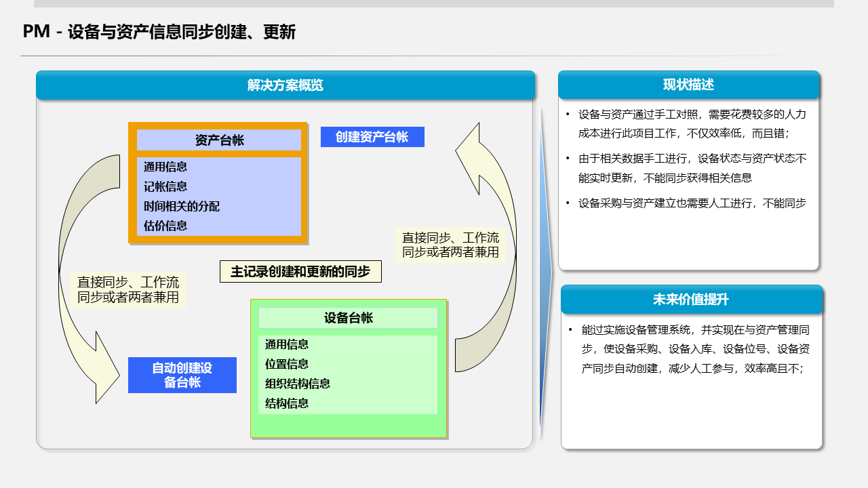Click 结构信息 last line in equipment box
The width and height of the screenshot is (868, 488).
[287, 403]
